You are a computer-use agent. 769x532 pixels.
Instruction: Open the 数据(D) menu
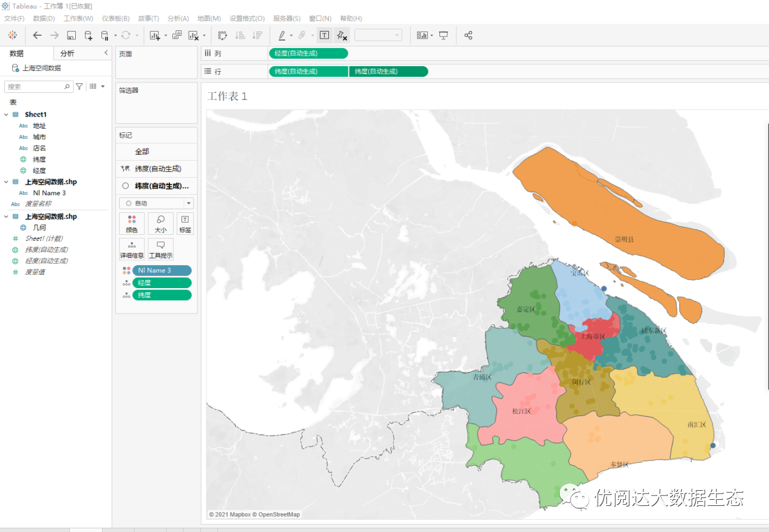[44, 19]
